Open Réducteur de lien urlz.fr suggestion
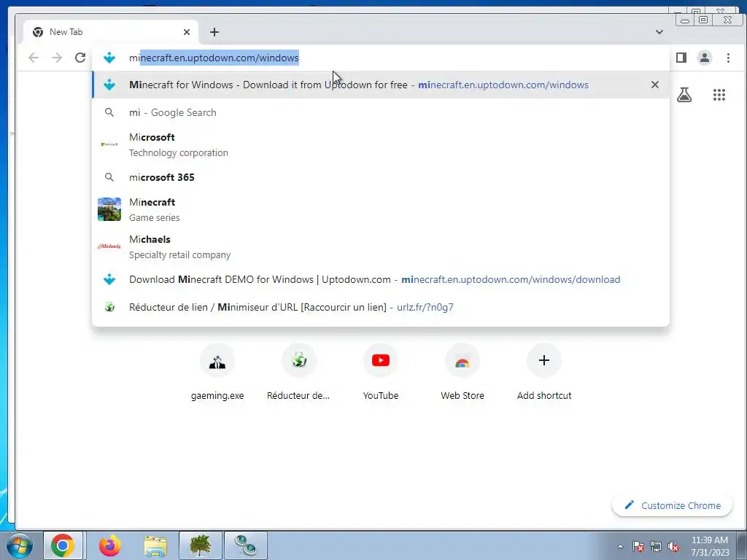The image size is (747, 560). tap(381, 307)
